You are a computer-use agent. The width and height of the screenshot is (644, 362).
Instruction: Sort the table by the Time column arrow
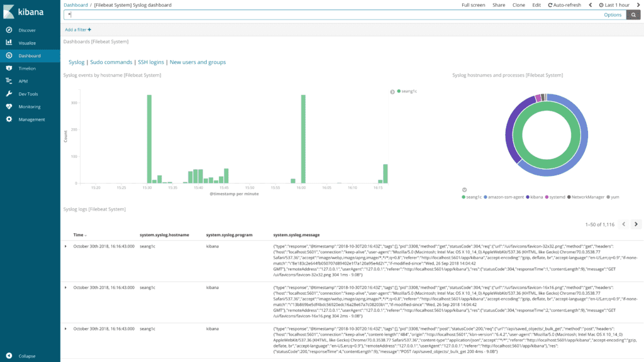click(x=86, y=235)
